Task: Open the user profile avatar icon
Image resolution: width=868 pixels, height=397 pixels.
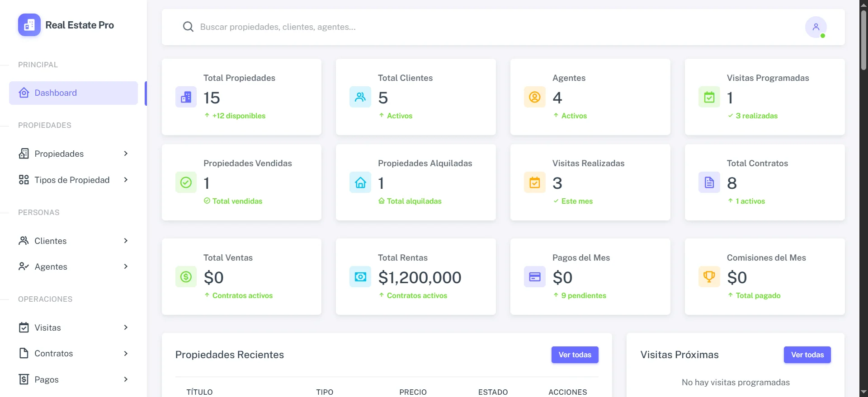Action: (x=816, y=27)
